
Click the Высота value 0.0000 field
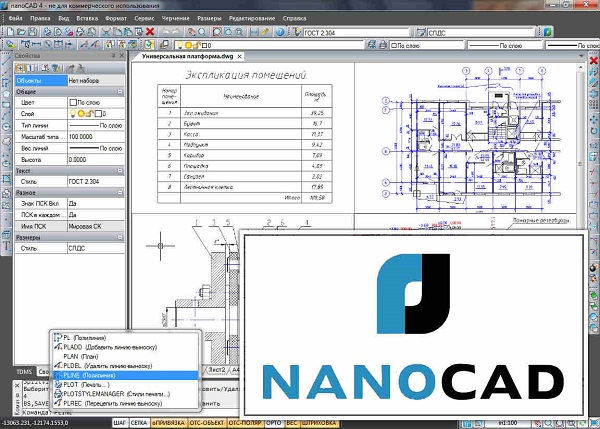tap(96, 160)
